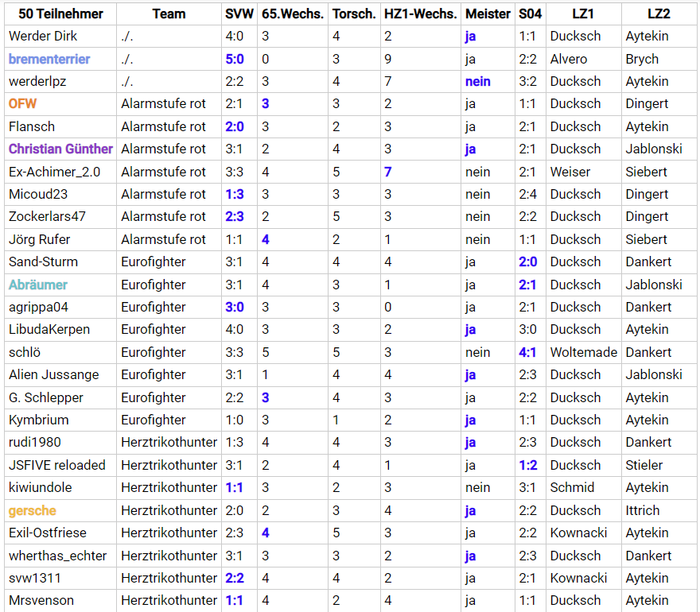Select participant 'G. Schlepper'
The height and width of the screenshot is (612, 700).
point(46,397)
